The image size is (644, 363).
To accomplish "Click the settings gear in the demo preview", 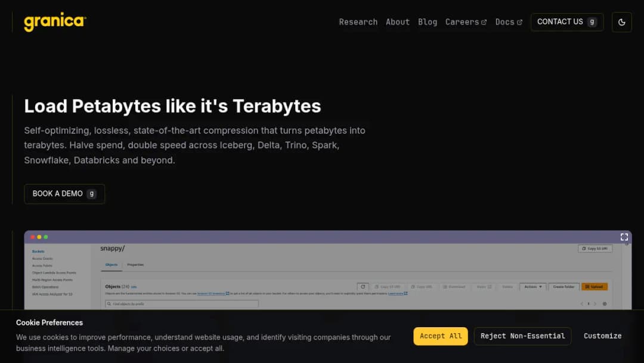I will point(605,304).
